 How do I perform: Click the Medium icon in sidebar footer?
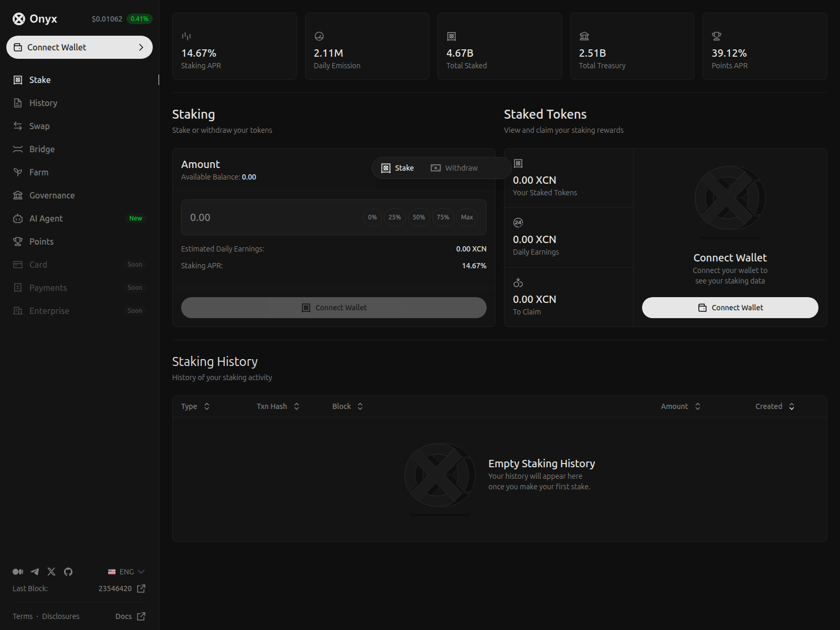[x=18, y=572]
